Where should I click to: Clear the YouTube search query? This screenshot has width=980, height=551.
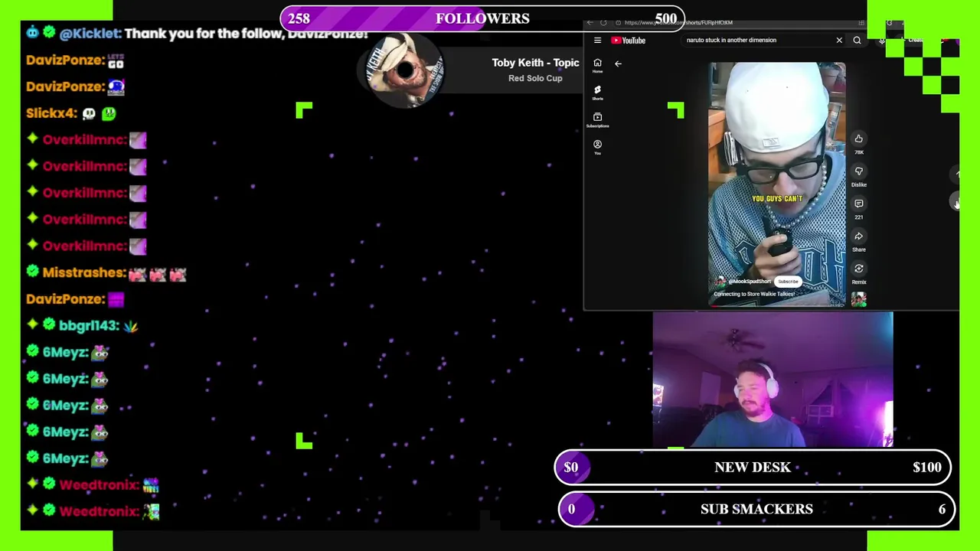[x=839, y=40]
